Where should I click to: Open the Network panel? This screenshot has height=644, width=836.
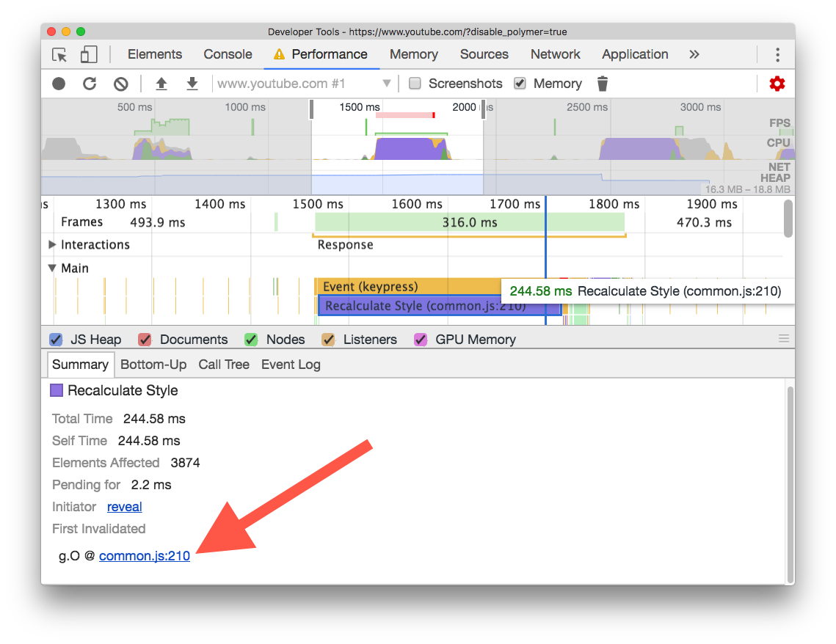pyautogui.click(x=555, y=54)
